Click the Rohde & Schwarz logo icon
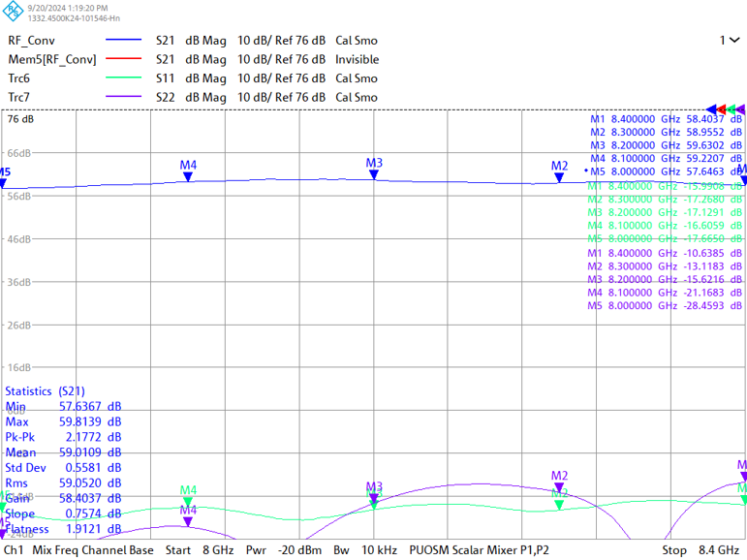 (x=14, y=13)
